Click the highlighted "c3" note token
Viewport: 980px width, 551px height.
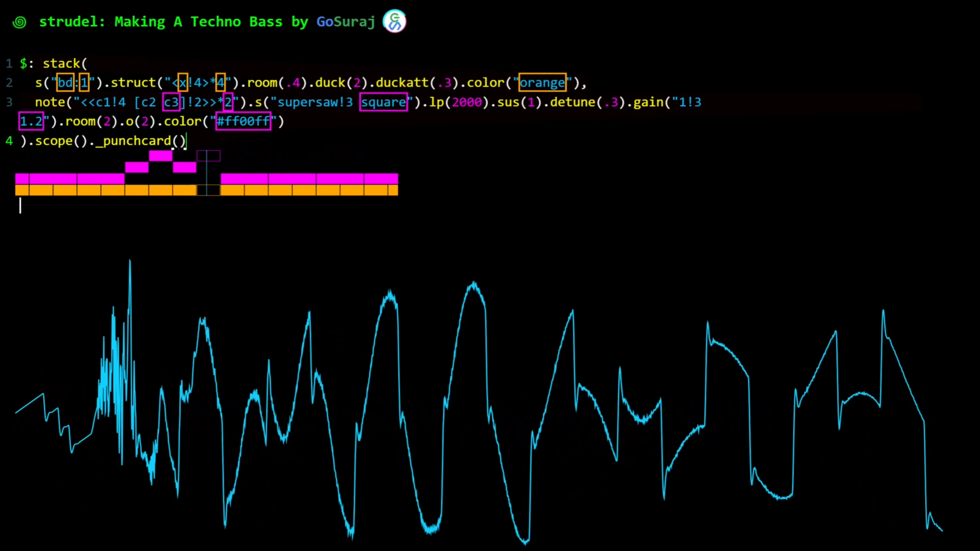pyautogui.click(x=172, y=102)
